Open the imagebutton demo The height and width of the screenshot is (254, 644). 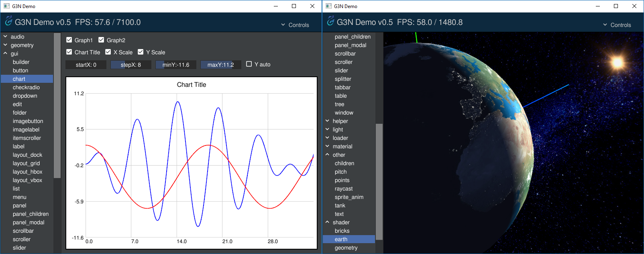[x=27, y=121]
